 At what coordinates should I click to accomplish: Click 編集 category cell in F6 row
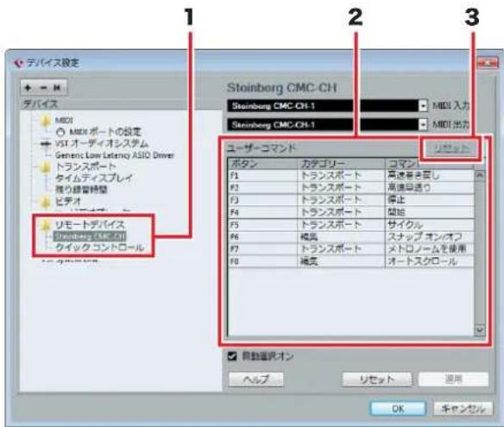pyautogui.click(x=342, y=237)
